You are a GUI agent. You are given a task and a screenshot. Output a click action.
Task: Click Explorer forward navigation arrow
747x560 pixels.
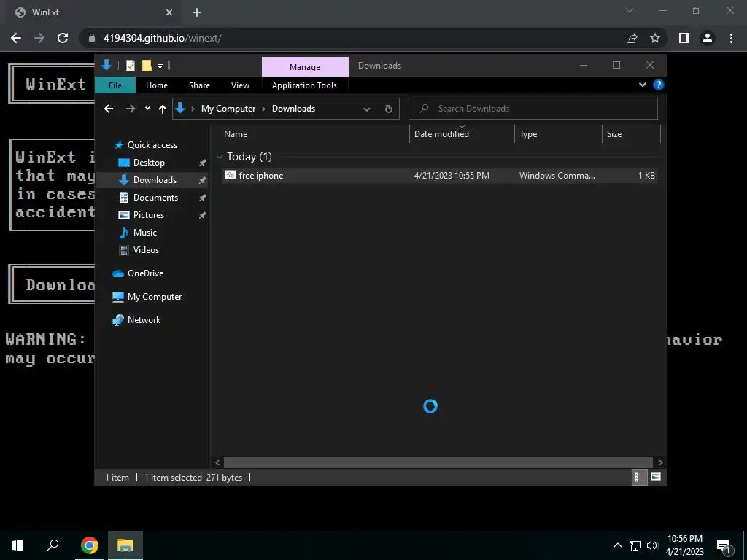130,109
